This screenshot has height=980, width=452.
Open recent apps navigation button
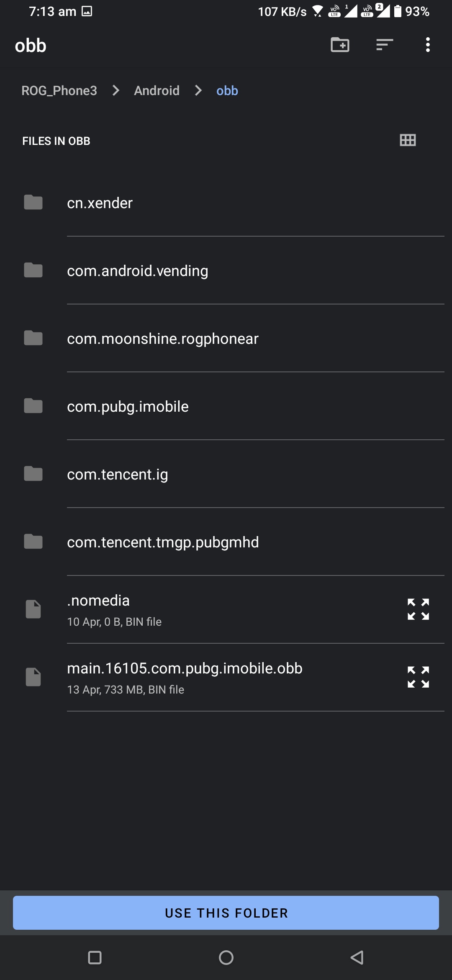[95, 957]
